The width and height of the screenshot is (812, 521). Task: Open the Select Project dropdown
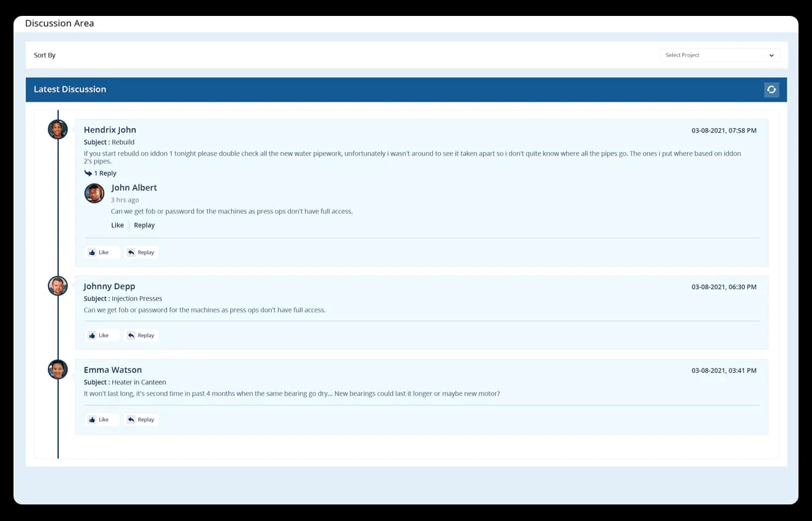(x=719, y=55)
